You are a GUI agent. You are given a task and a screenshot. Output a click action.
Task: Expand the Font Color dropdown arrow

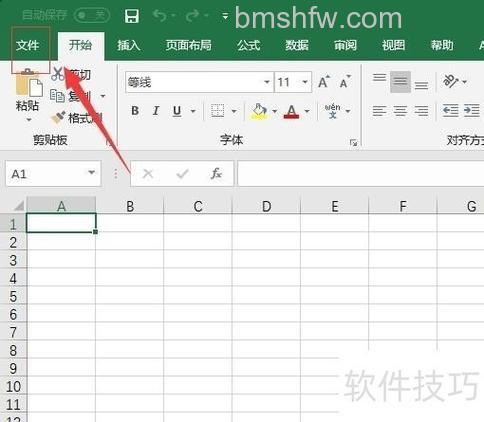pyautogui.click(x=307, y=111)
